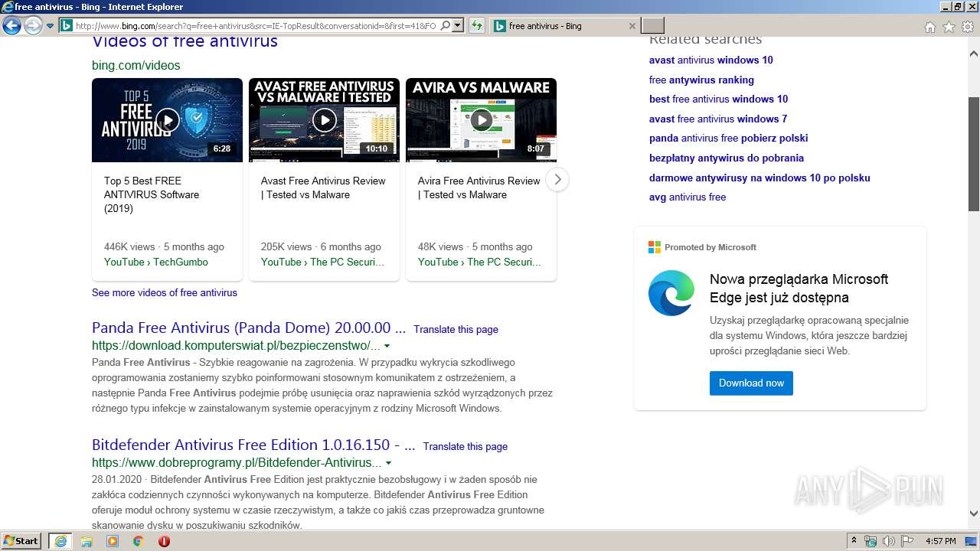Screen dimensions: 980x551
Task: Click the browser Forward arrow button
Action: coord(33,26)
